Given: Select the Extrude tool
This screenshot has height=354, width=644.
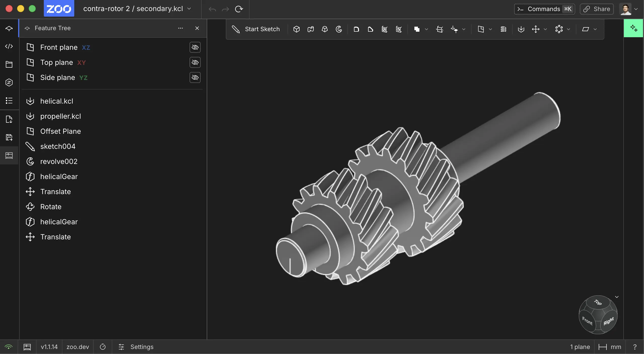Looking at the screenshot, I should [296, 29].
